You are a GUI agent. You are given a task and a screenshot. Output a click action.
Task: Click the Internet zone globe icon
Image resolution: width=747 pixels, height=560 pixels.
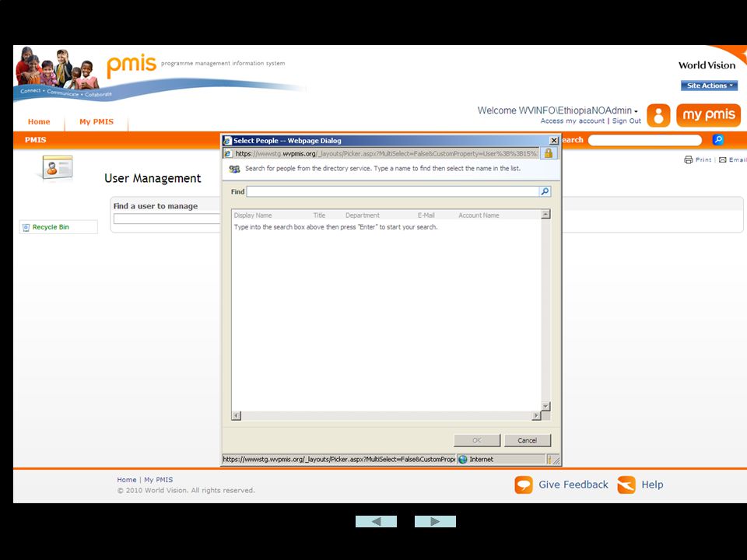462,459
